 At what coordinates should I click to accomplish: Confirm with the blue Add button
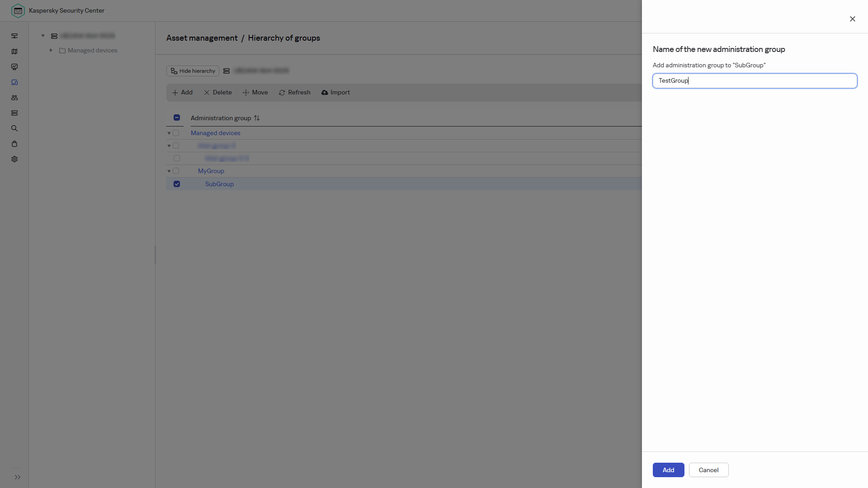[x=668, y=470]
